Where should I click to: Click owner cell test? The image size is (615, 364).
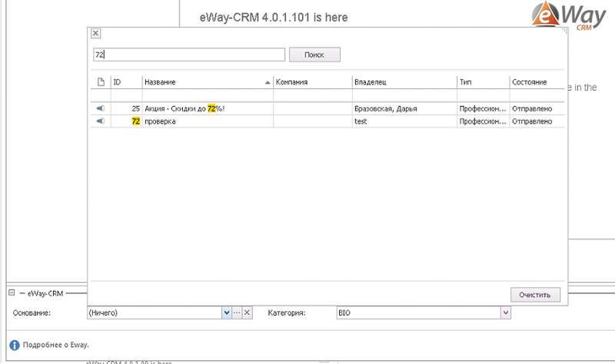pyautogui.click(x=404, y=121)
